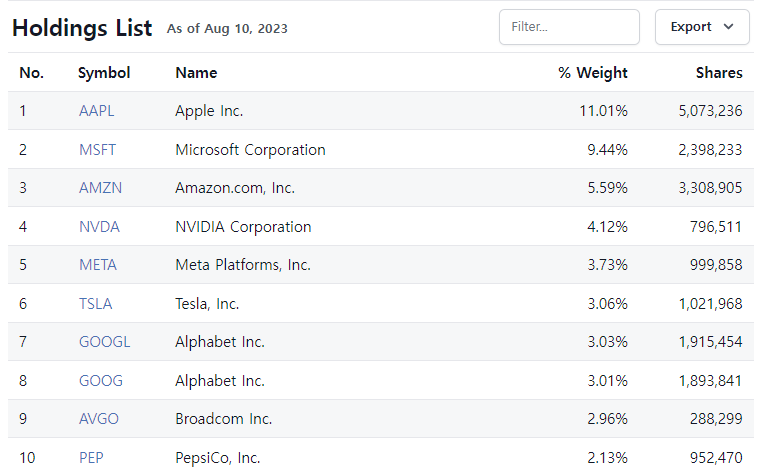Click the Shares column header
758x476 pixels.
(719, 73)
